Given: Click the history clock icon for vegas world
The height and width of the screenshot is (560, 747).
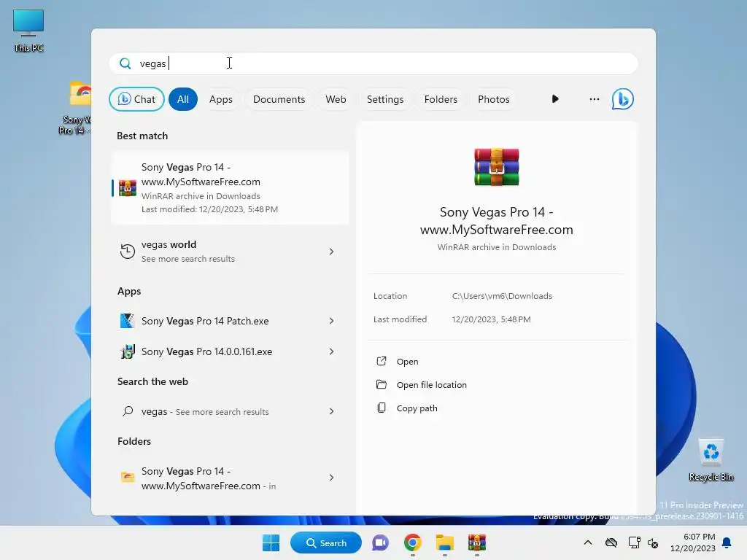Looking at the screenshot, I should [x=127, y=251].
